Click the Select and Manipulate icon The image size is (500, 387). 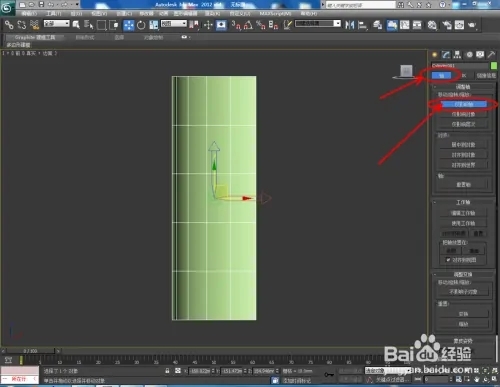(208, 25)
